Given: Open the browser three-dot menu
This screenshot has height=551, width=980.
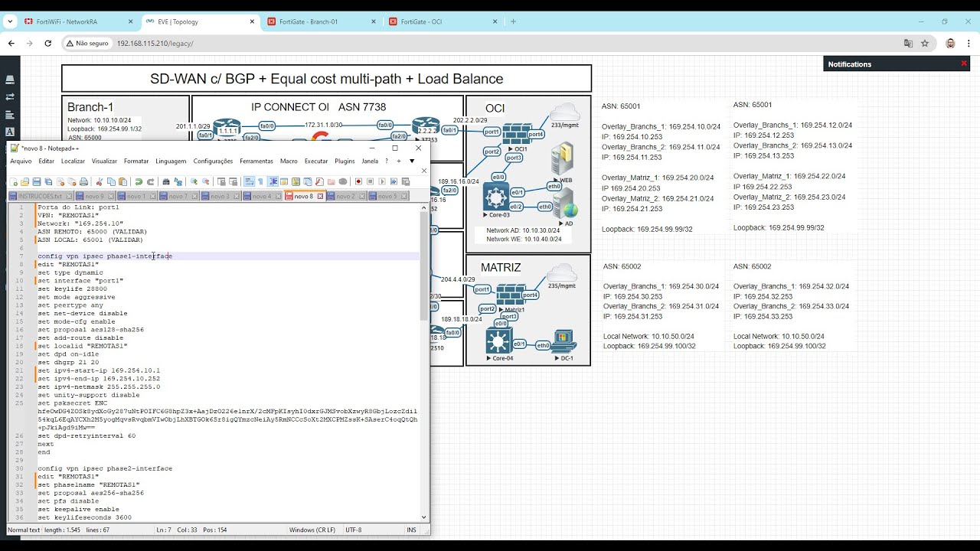Looking at the screenshot, I should pyautogui.click(x=969, y=44).
